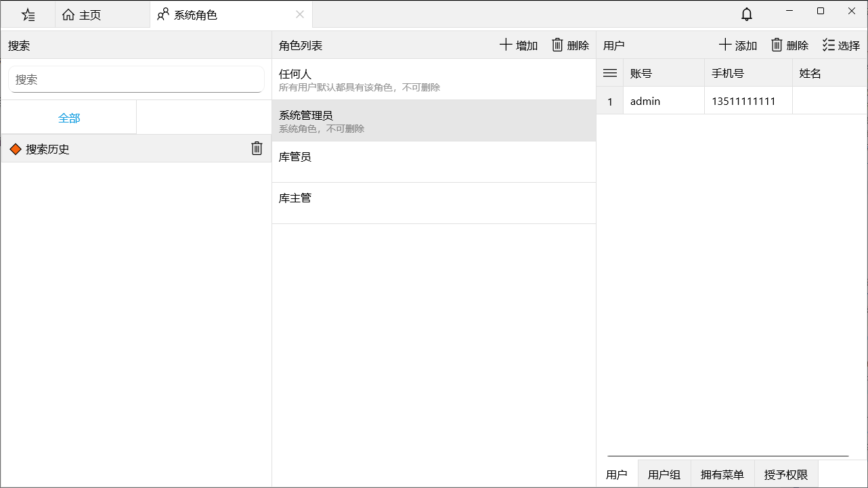
Task: Delete role using 删除 in 角色列表
Action: (570, 45)
